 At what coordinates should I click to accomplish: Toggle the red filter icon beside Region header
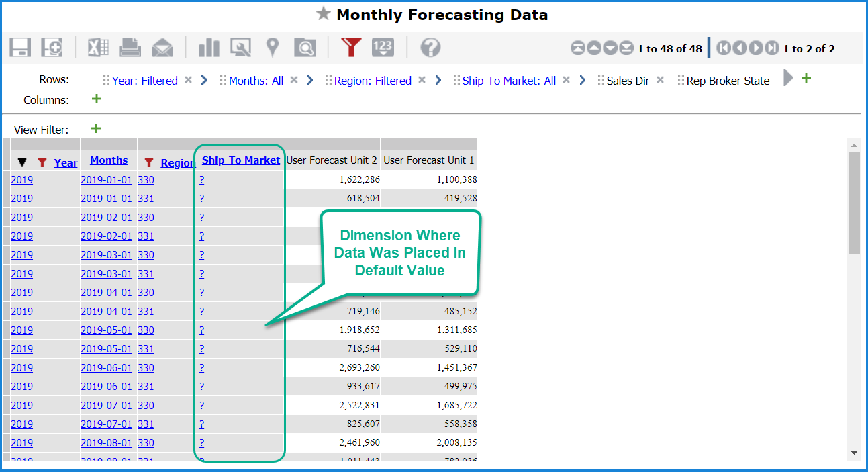(149, 162)
